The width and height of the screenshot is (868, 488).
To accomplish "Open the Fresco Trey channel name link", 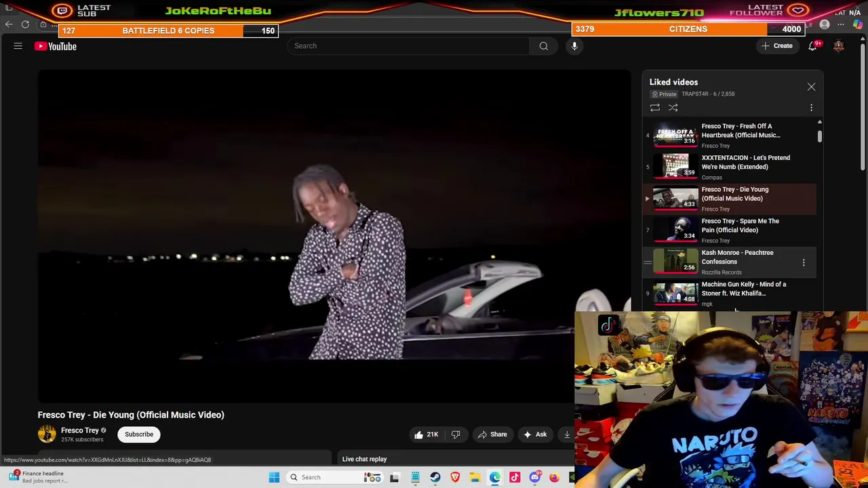I will click(x=80, y=430).
